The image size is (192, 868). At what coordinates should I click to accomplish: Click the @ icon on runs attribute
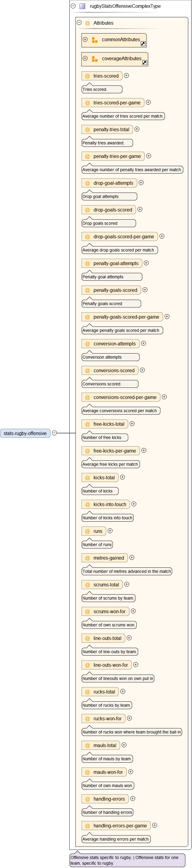point(88,531)
